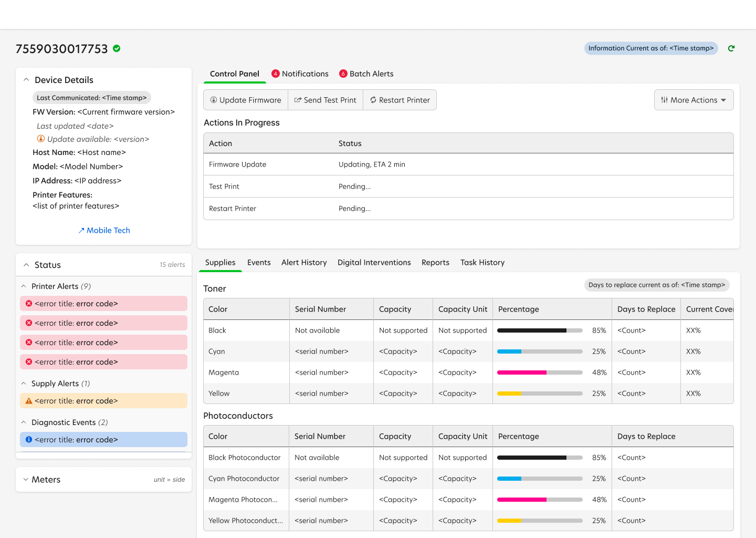Collapse the Printer Alerts group

coord(23,286)
